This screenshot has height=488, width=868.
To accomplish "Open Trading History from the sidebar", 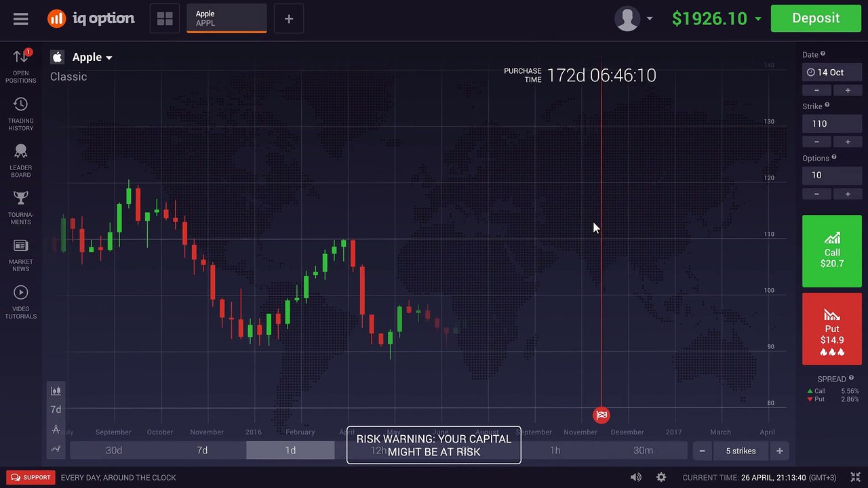I will 21,114.
